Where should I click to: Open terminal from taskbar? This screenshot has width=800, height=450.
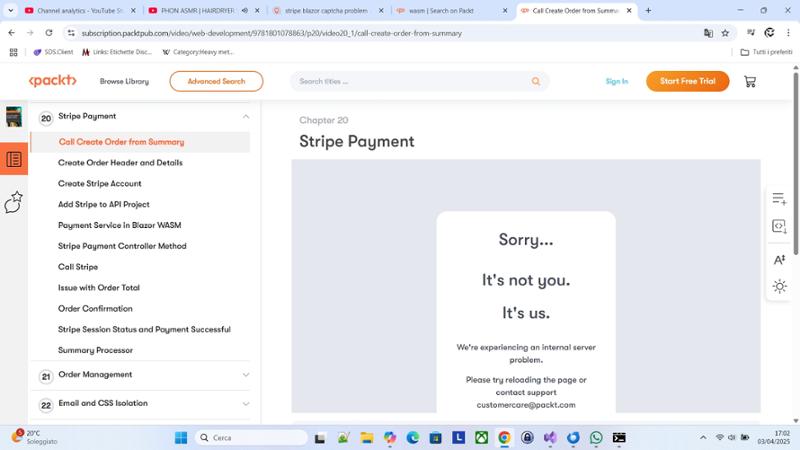[x=619, y=438]
